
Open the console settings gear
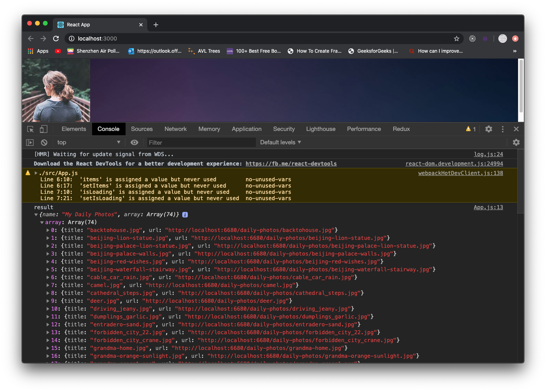point(516,142)
